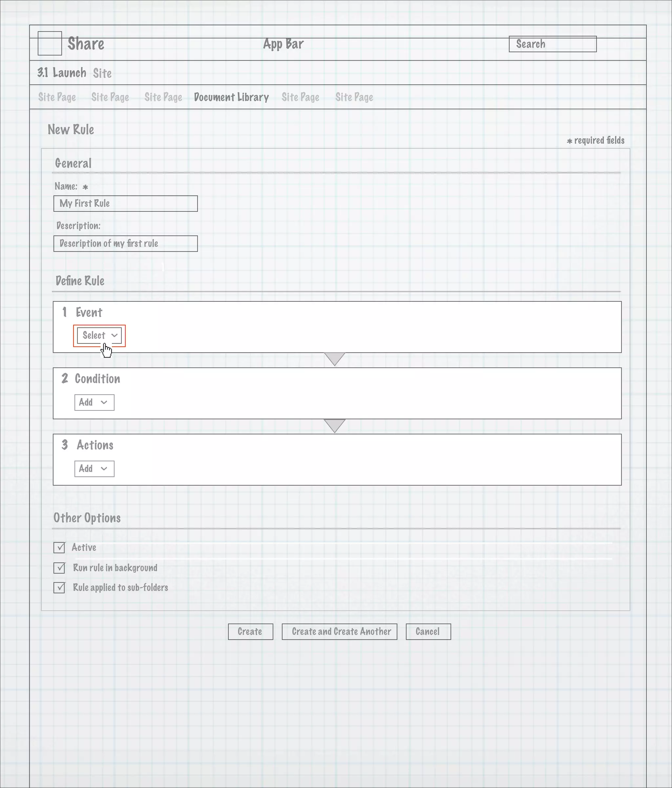The image size is (672, 788).
Task: Cancel the new rule form
Action: [428, 632]
